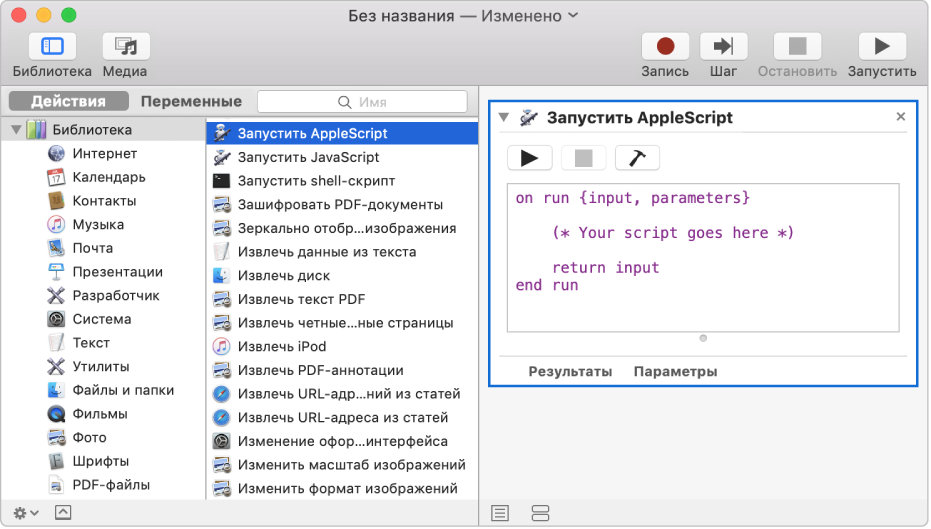Image resolution: width=931 pixels, height=529 pixels.
Task: Select the Почта category
Action: (104, 248)
